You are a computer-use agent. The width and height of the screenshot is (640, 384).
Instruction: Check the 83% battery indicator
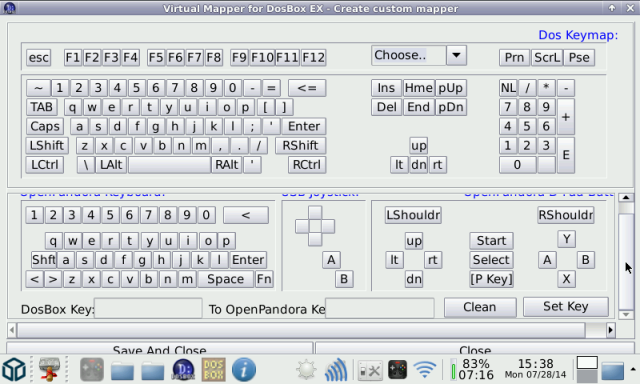pos(472,369)
